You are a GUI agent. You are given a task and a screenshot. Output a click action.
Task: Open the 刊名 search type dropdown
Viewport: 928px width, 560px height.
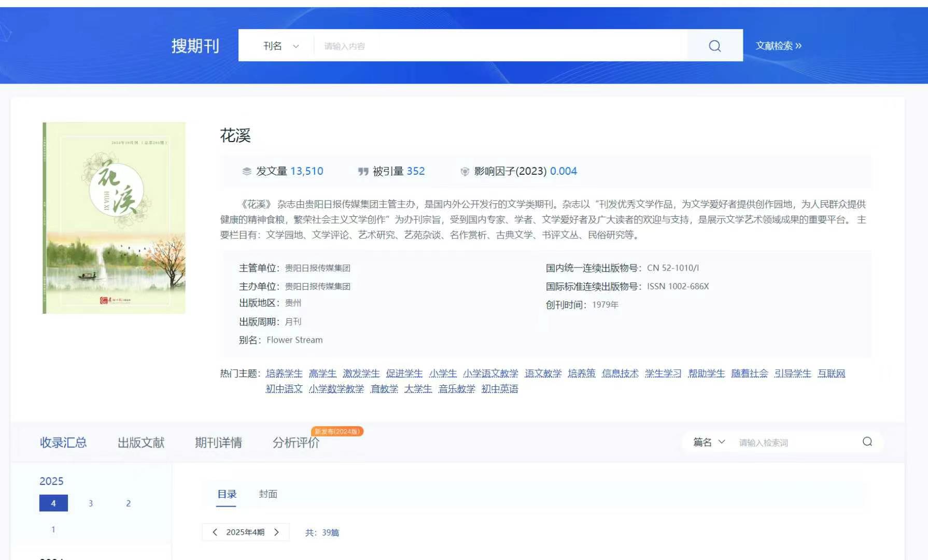coord(281,46)
